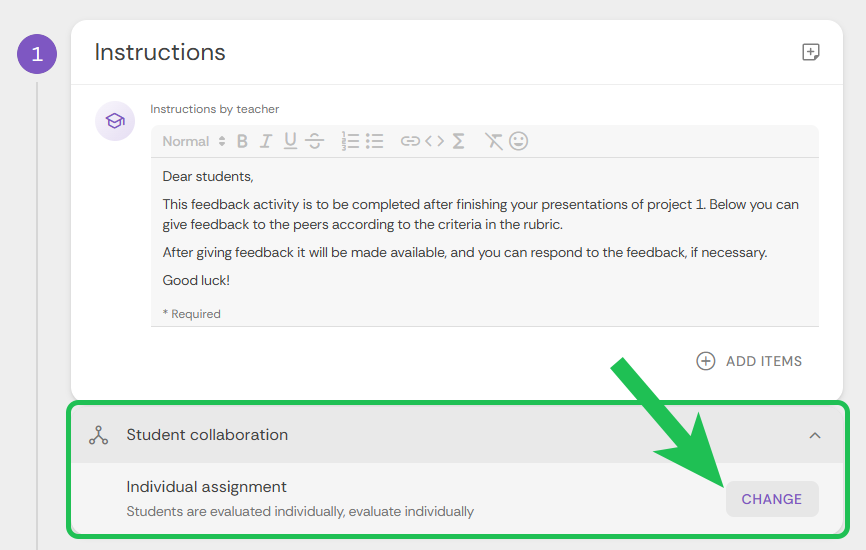Toggle bold formatting in the editor toolbar
866x550 pixels.
point(242,142)
